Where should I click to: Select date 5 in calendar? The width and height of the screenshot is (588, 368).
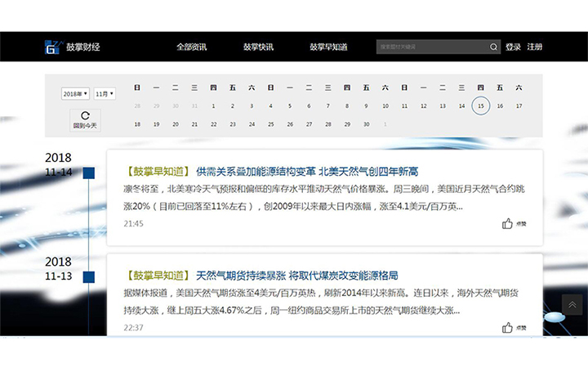[290, 105]
